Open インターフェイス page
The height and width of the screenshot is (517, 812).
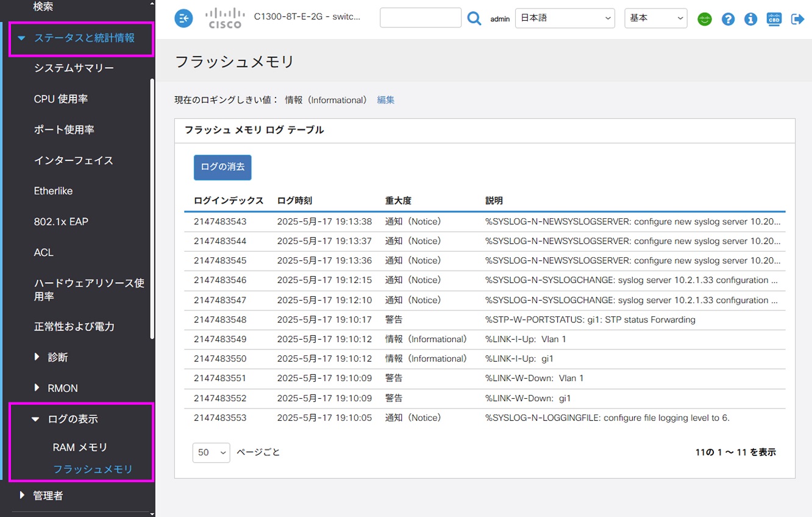(x=74, y=160)
